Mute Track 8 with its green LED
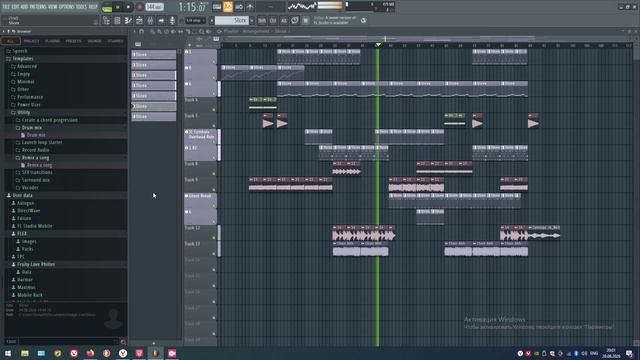Screen dimensions: 640x360 coord(214,174)
